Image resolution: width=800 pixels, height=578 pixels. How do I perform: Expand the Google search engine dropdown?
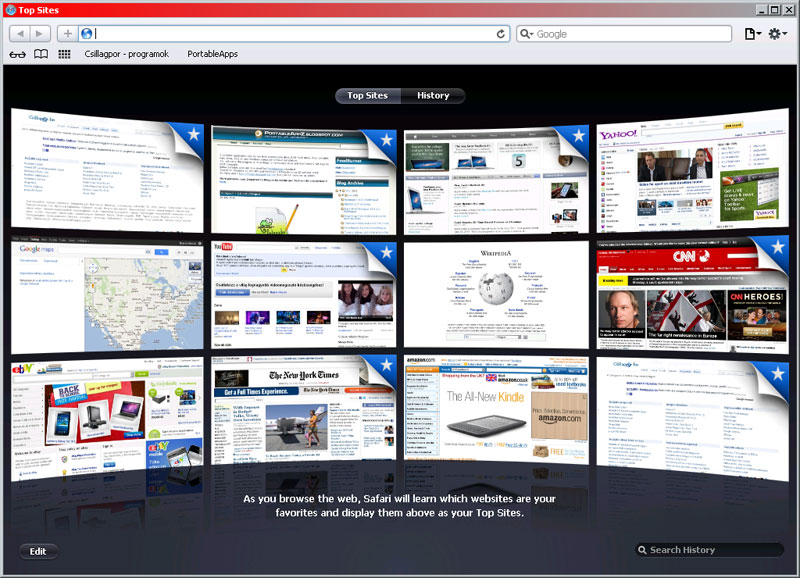[526, 34]
